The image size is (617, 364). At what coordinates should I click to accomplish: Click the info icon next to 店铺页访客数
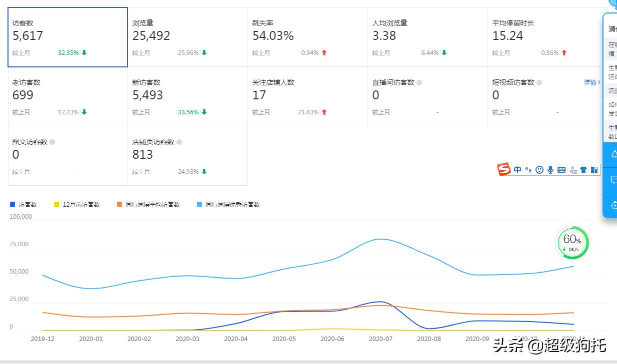coord(179,142)
